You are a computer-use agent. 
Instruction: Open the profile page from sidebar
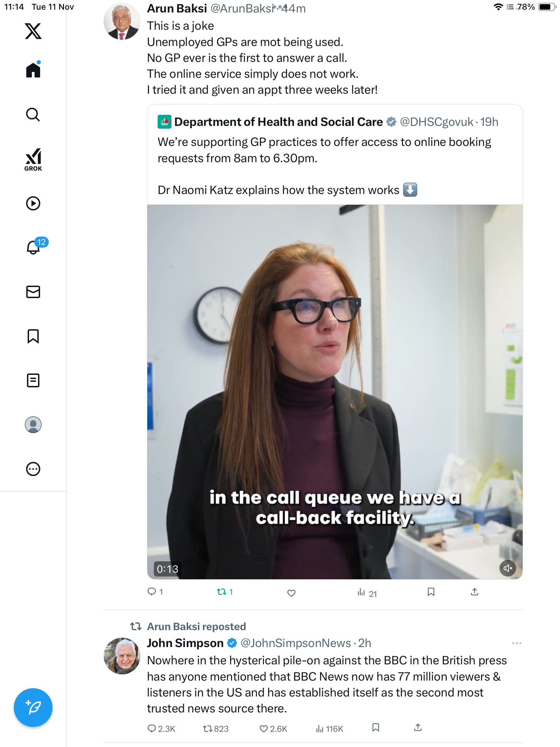click(33, 425)
